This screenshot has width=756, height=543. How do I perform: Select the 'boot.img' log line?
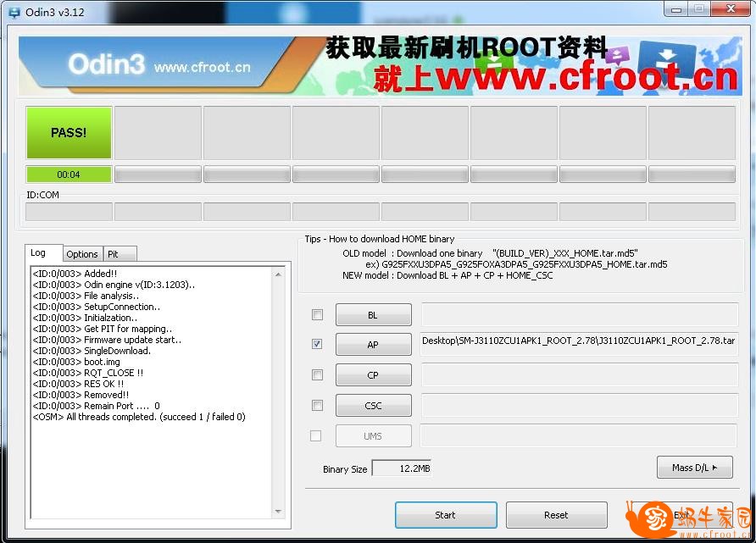pyautogui.click(x=76, y=362)
